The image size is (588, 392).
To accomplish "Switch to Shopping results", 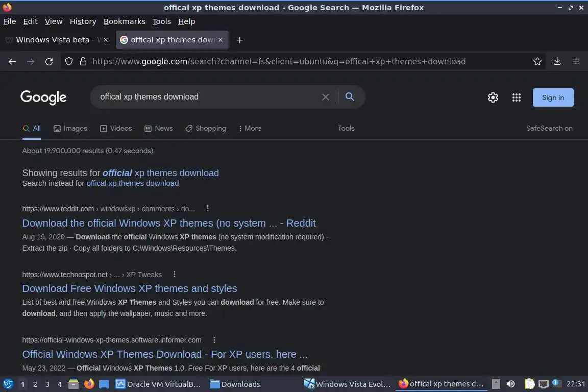I will click(x=206, y=128).
